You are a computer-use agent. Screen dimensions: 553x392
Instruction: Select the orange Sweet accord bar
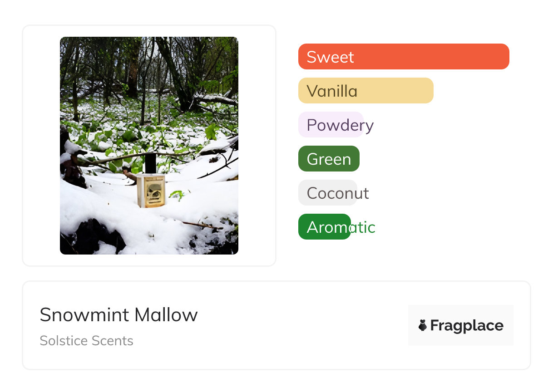(x=403, y=57)
